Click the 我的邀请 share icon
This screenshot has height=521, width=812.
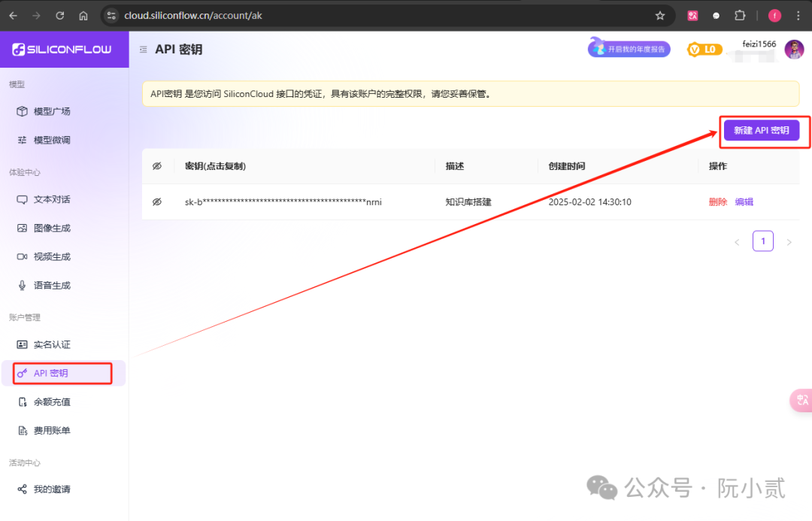click(x=22, y=489)
